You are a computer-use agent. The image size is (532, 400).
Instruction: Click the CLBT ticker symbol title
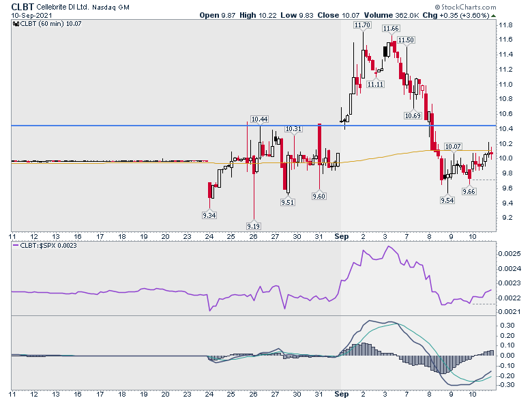[x=23, y=6]
